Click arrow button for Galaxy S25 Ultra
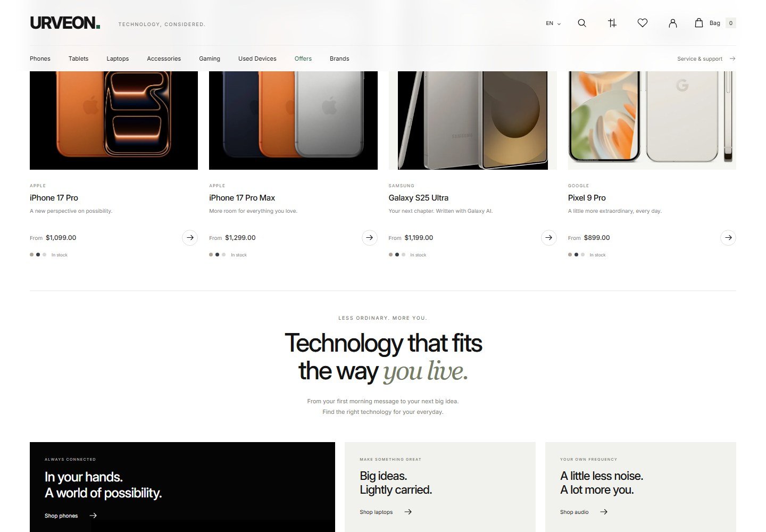Image resolution: width=766 pixels, height=532 pixels. pos(549,237)
